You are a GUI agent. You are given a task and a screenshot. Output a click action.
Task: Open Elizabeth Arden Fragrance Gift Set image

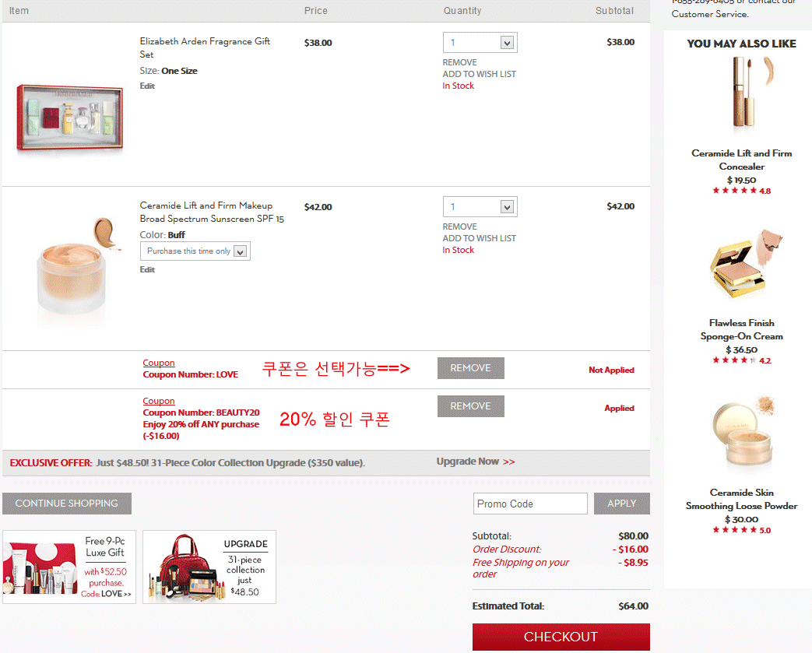pyautogui.click(x=70, y=118)
